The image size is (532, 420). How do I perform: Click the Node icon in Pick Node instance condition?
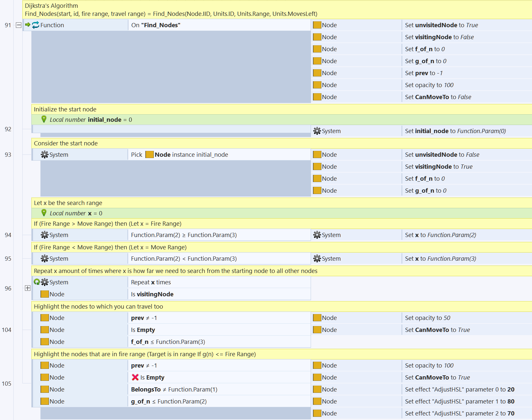(149, 154)
